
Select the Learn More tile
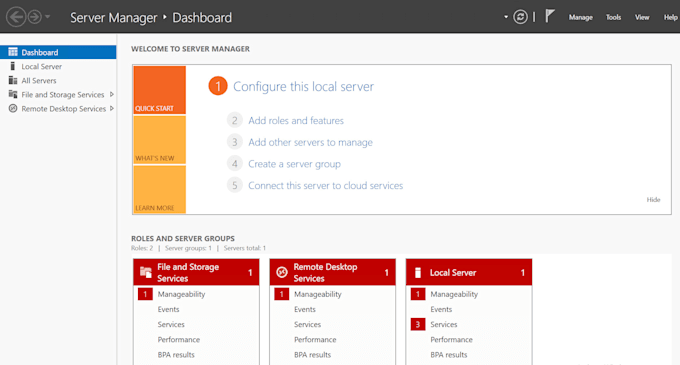click(160, 189)
